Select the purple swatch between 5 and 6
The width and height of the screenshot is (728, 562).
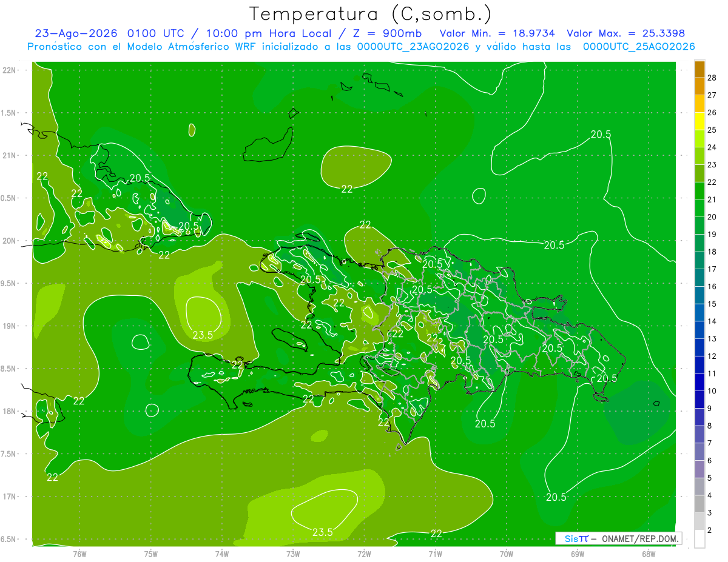[x=699, y=469]
